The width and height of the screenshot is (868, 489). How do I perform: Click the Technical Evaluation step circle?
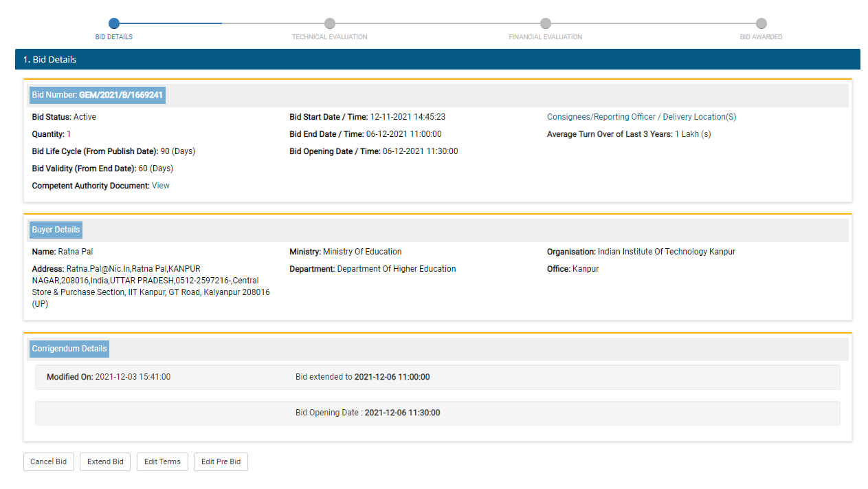[x=330, y=23]
